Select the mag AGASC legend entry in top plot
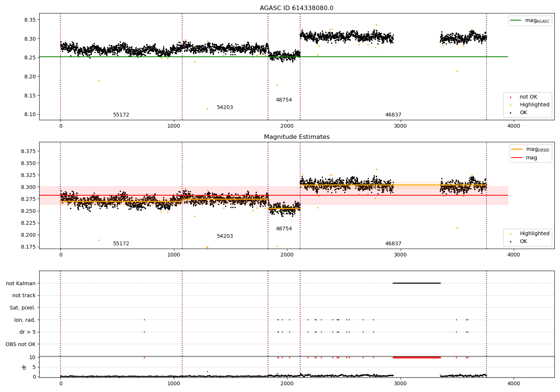The width and height of the screenshot is (560, 392). (530, 21)
